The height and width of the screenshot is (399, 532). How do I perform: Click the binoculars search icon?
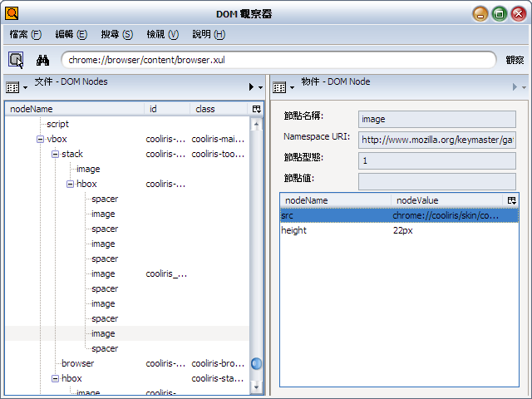(43, 60)
